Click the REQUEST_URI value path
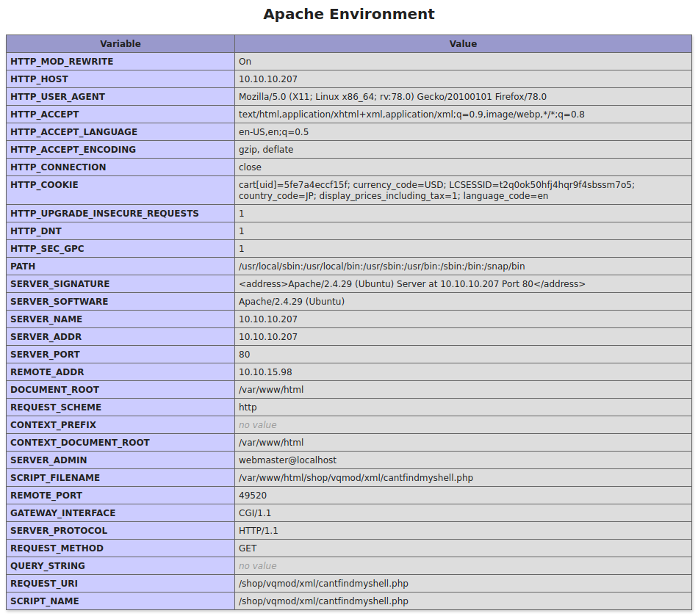 click(x=323, y=584)
